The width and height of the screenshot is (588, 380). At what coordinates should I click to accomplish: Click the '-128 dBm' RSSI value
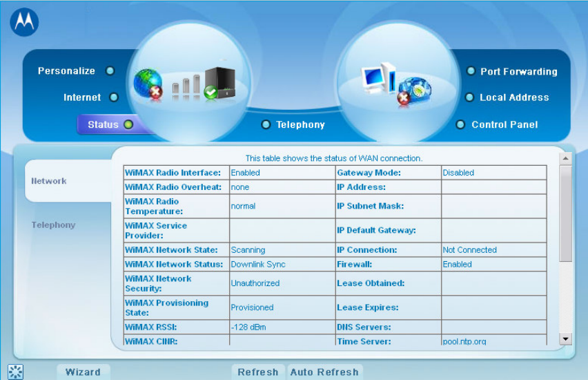248,327
